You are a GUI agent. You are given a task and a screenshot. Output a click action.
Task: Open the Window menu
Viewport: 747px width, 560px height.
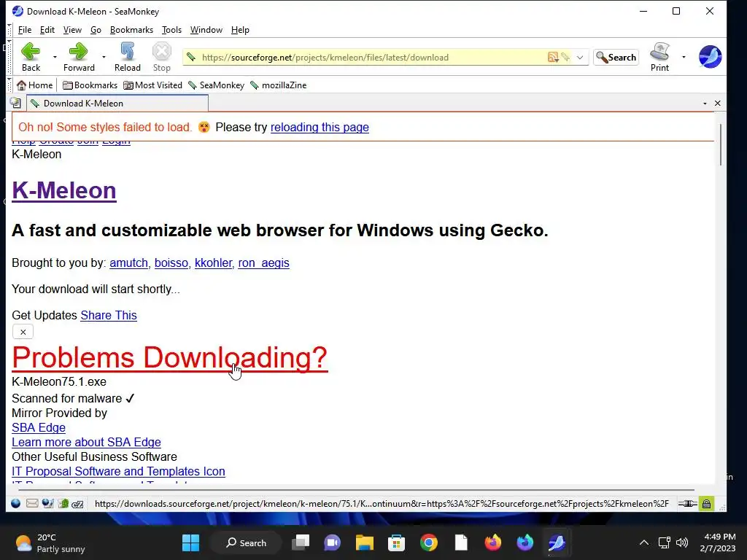[206, 29]
